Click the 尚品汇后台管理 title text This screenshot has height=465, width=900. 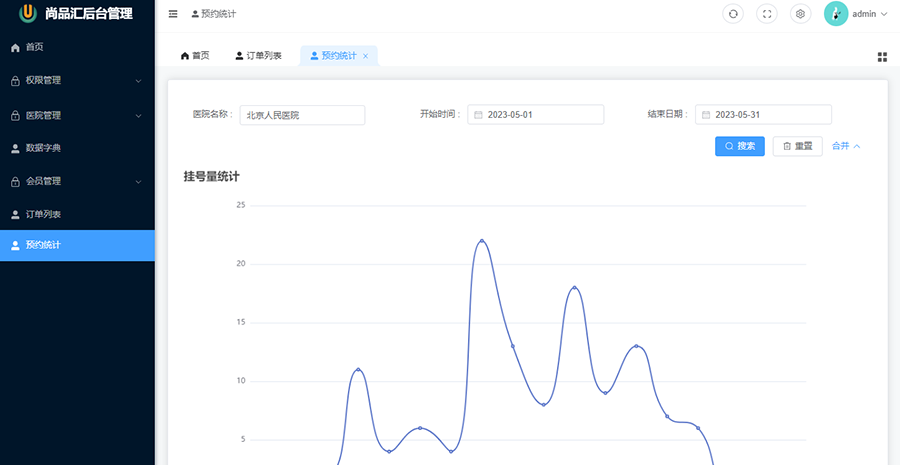click(89, 14)
